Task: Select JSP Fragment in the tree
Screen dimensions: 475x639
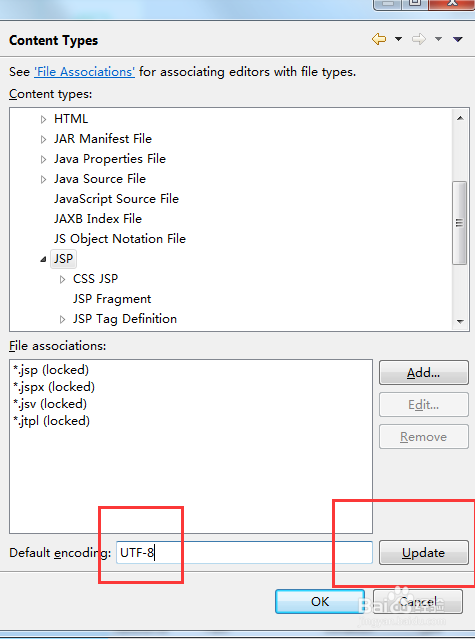Action: click(112, 299)
